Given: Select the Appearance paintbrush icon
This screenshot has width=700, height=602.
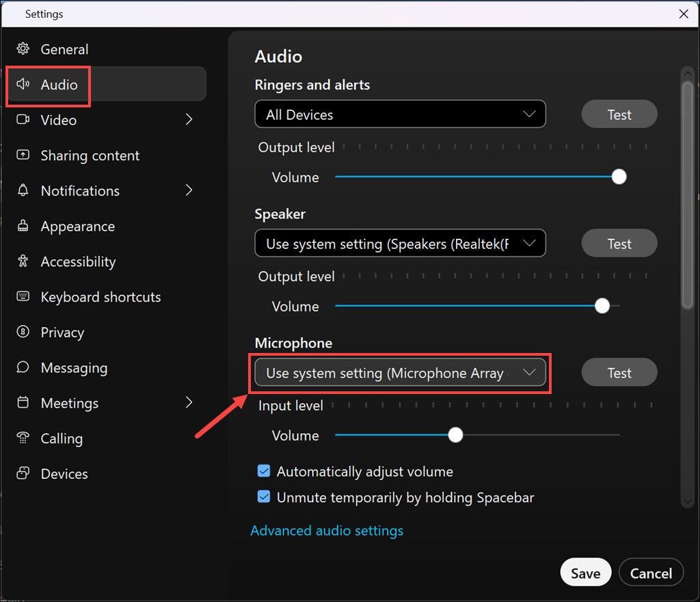Looking at the screenshot, I should pyautogui.click(x=23, y=226).
